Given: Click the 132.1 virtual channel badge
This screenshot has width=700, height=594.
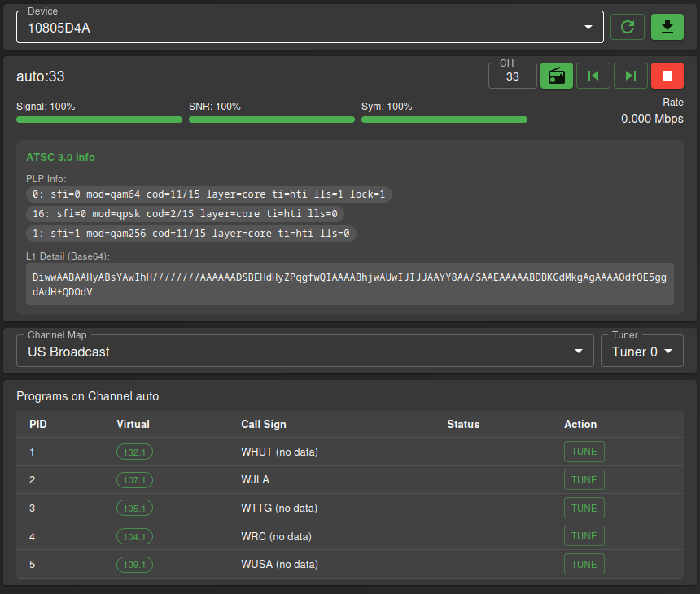Looking at the screenshot, I should [134, 452].
